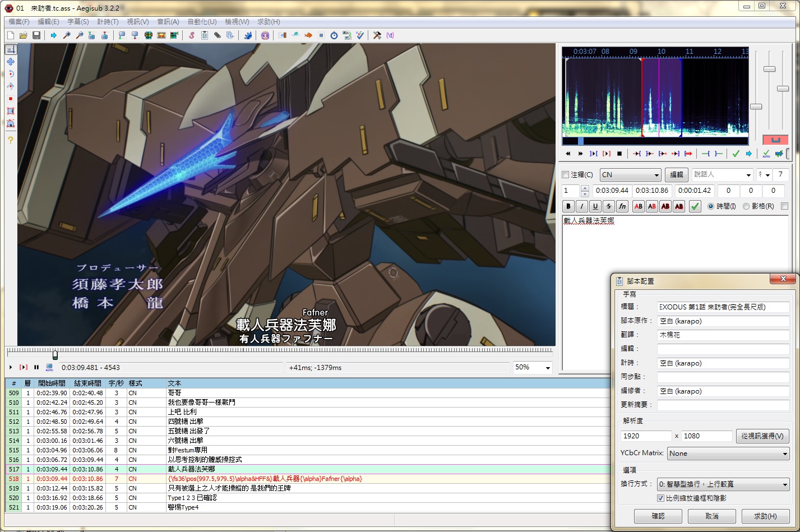Save the current subtitle file
The width and height of the screenshot is (800, 532).
pos(36,35)
